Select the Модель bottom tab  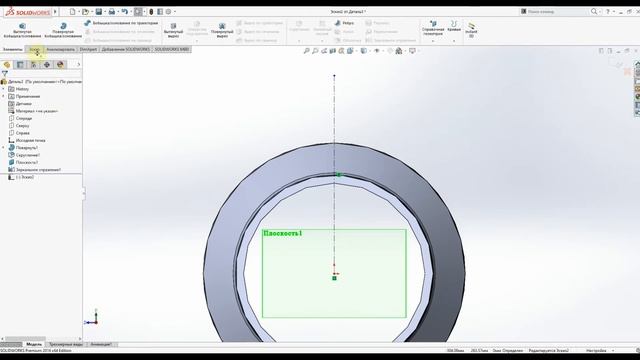pyautogui.click(x=34, y=344)
